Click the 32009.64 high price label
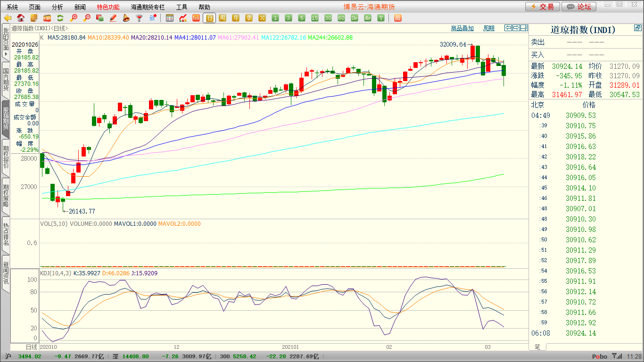This screenshot has width=644, height=362. pyautogui.click(x=453, y=45)
